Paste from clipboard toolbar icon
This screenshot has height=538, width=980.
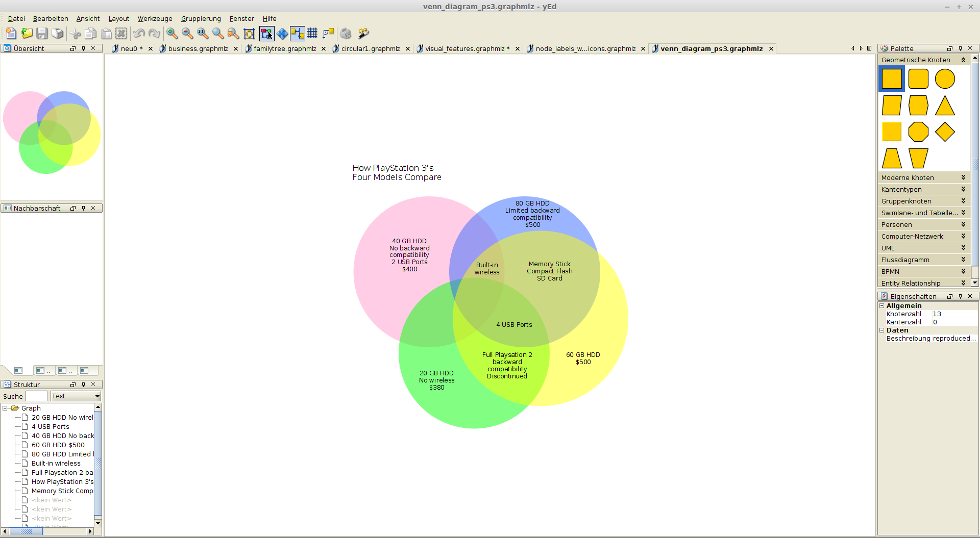[106, 34]
